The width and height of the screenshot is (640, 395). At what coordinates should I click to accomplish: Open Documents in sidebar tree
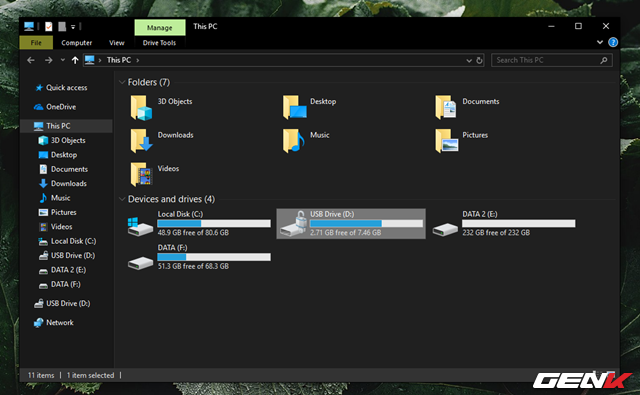click(63, 169)
